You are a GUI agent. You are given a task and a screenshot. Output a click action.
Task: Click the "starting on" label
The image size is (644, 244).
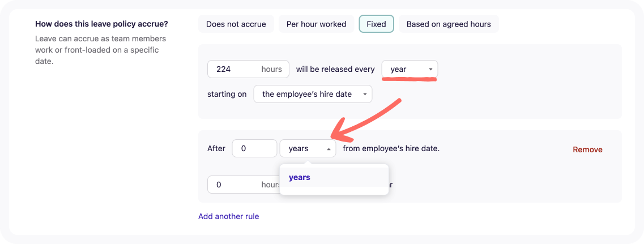coord(227,94)
